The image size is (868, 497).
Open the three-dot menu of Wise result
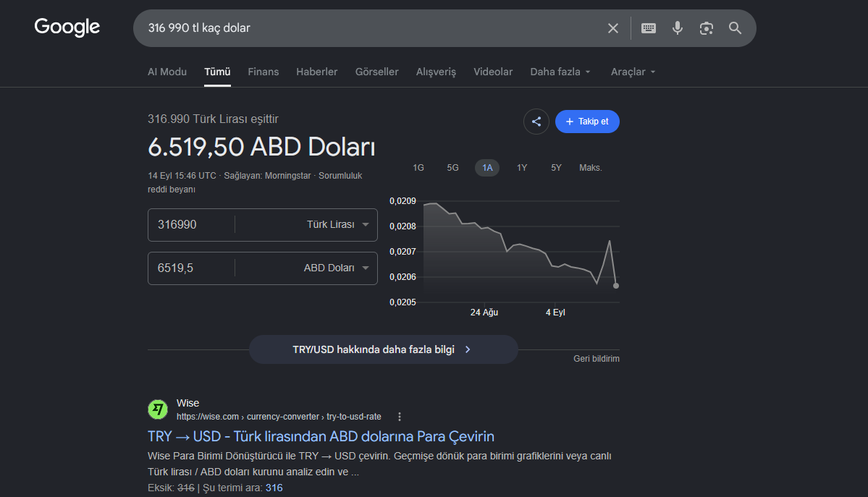400,417
